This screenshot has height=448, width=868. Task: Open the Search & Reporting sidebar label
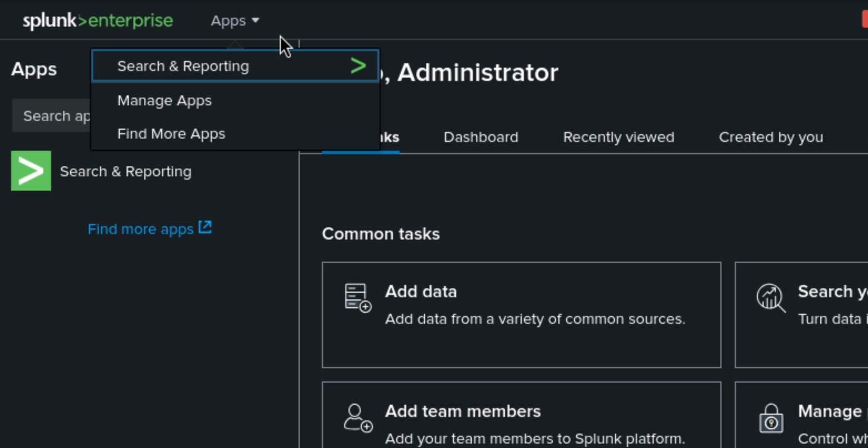[125, 172]
